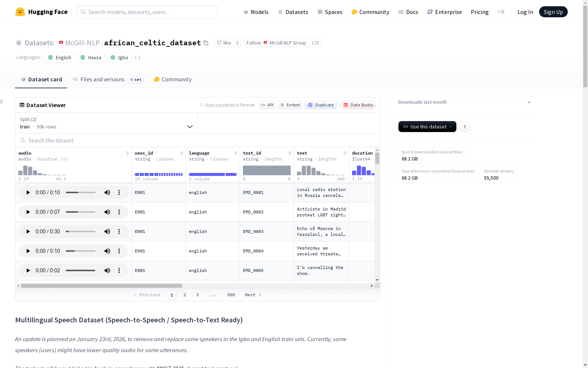Sort by the audio column
The height and width of the screenshot is (368, 588).
pyautogui.click(x=128, y=153)
